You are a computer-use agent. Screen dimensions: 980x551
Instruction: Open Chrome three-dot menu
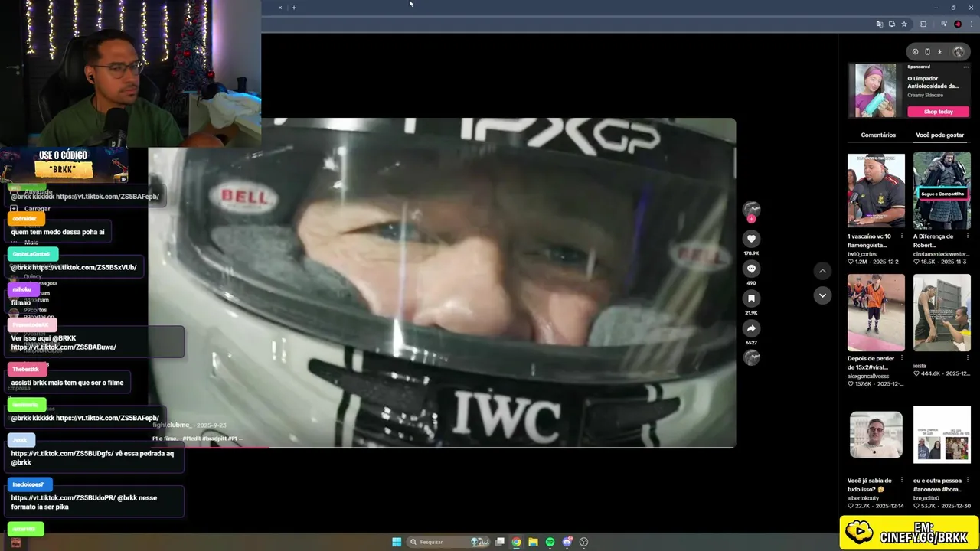(x=970, y=24)
